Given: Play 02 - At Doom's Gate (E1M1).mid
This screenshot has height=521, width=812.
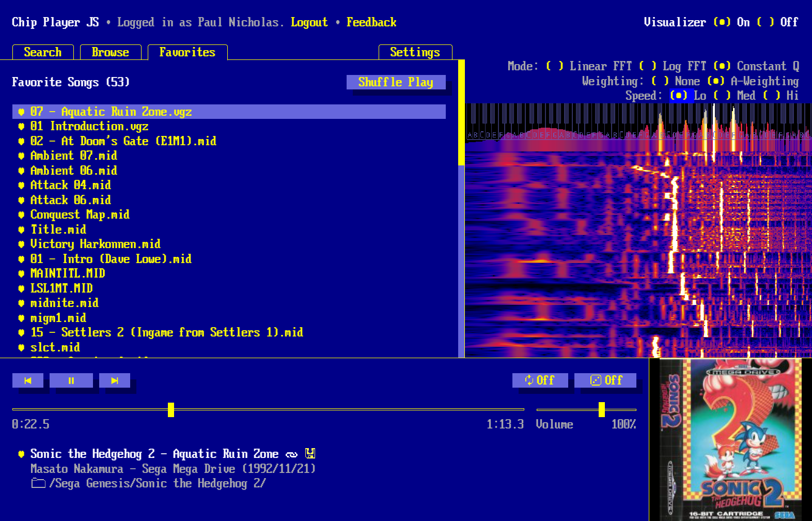Looking at the screenshot, I should [x=123, y=141].
